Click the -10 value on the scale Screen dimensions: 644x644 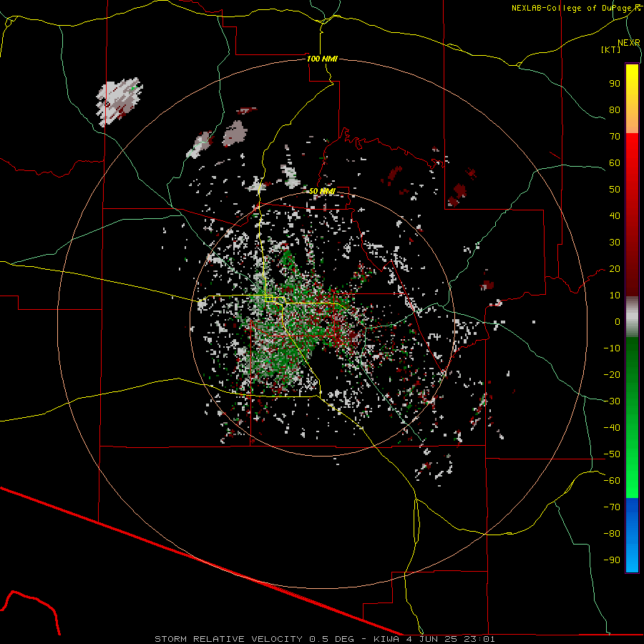coord(612,348)
